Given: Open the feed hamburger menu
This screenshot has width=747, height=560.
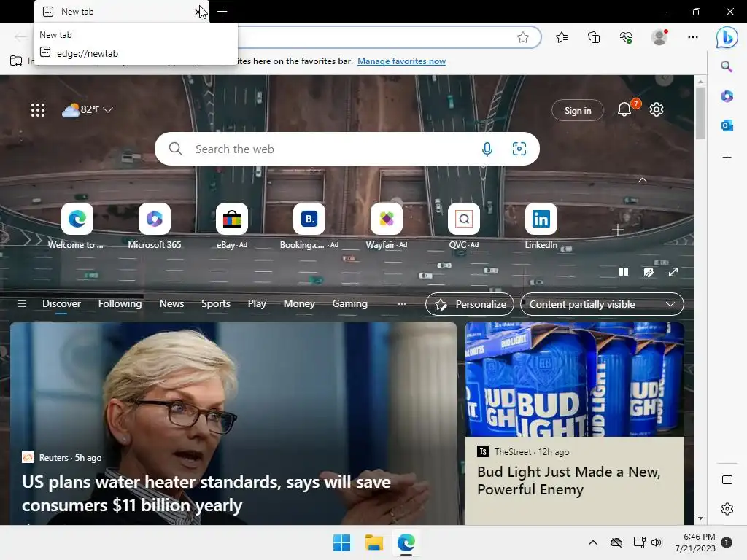Looking at the screenshot, I should pos(22,304).
